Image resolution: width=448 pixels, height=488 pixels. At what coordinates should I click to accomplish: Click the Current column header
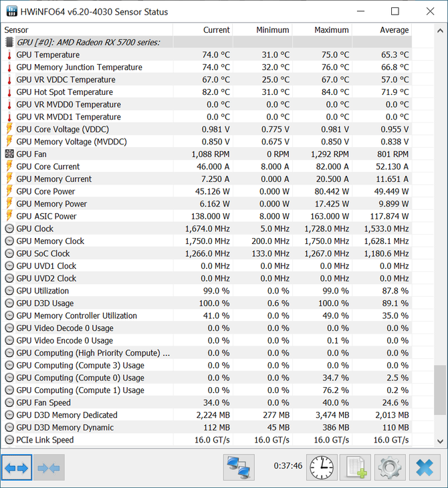pyautogui.click(x=203, y=30)
